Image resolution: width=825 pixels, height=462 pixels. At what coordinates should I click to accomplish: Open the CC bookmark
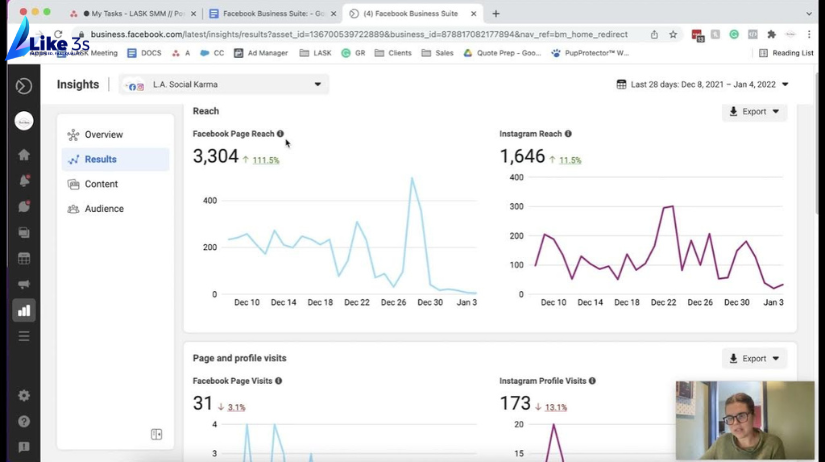point(212,53)
